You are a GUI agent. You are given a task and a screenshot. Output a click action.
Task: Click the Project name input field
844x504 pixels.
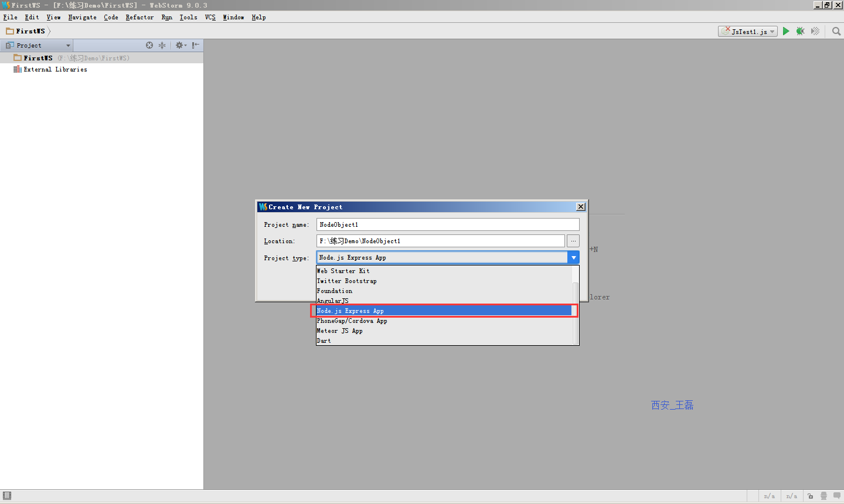point(448,224)
